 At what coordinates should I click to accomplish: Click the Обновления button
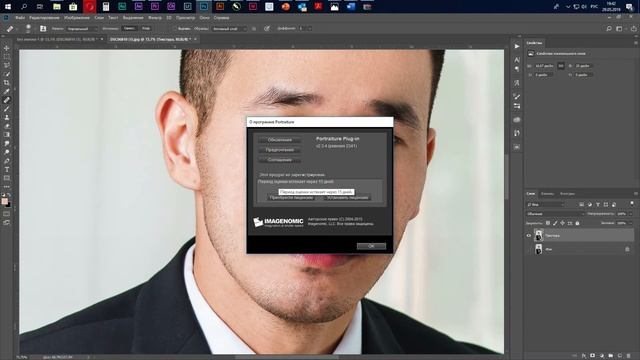click(x=280, y=140)
